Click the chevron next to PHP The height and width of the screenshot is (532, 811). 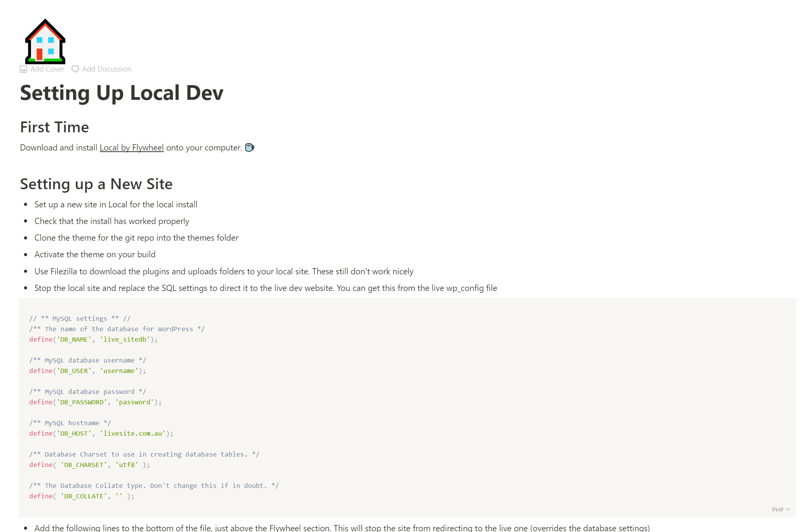(x=788, y=510)
